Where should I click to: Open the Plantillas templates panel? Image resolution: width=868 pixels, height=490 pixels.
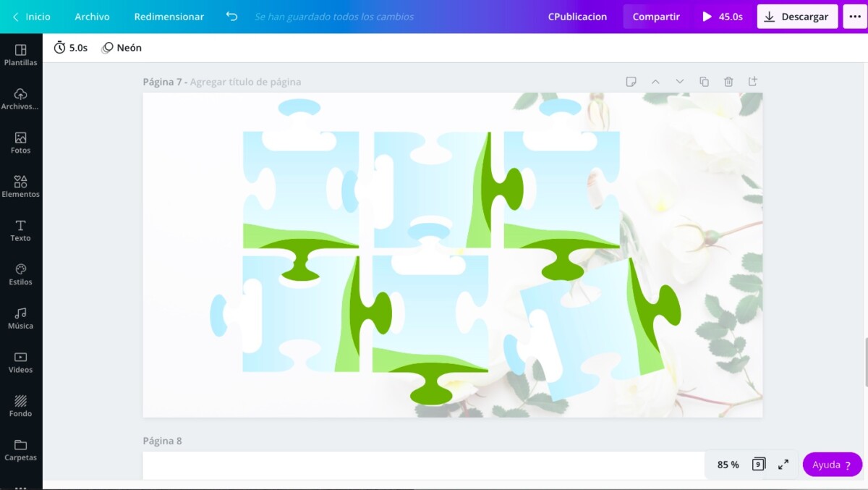click(20, 54)
